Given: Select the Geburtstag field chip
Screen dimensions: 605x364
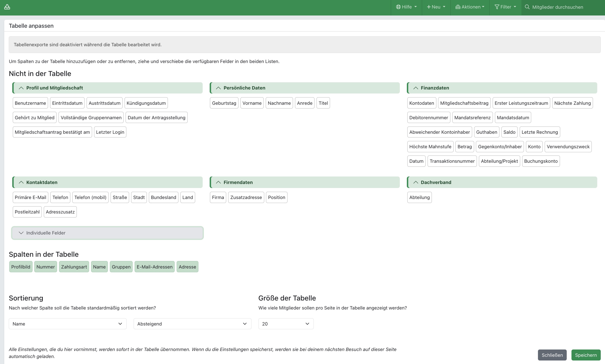Looking at the screenshot, I should point(224,103).
